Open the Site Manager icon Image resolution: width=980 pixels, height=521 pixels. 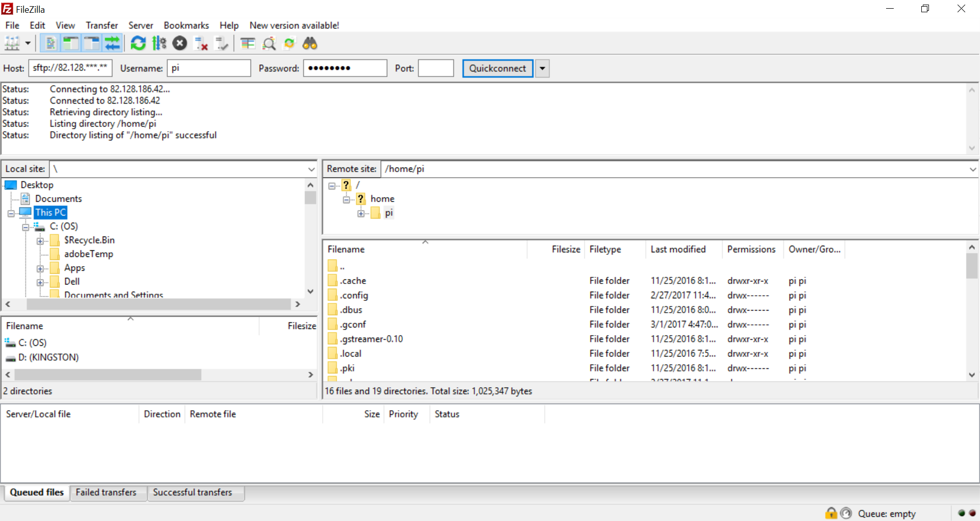point(12,43)
